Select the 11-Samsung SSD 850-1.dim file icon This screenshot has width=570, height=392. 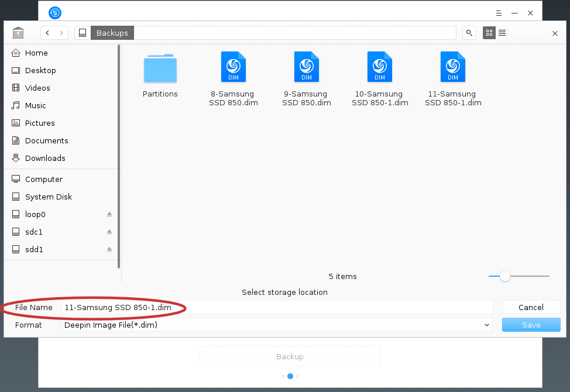[x=452, y=67]
